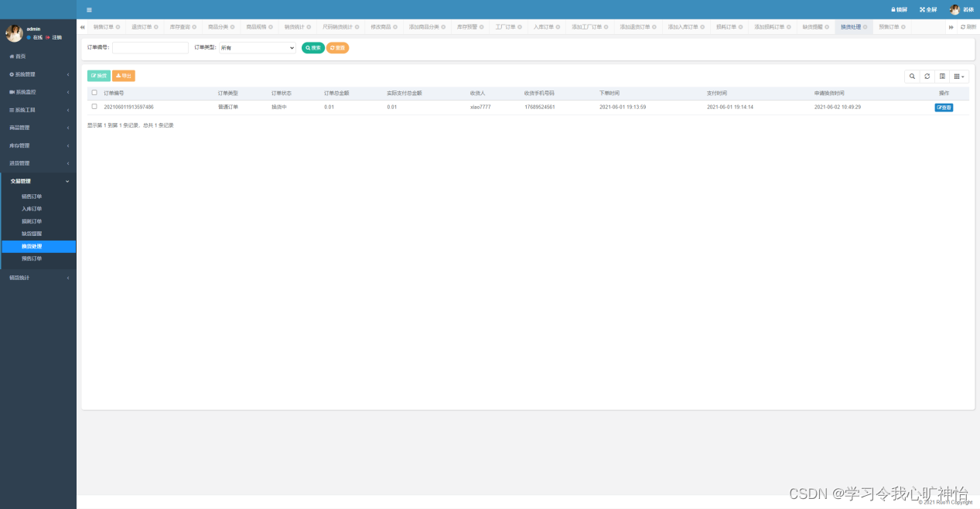
Task: Expand the 销售统计 sidebar menu
Action: click(x=38, y=277)
